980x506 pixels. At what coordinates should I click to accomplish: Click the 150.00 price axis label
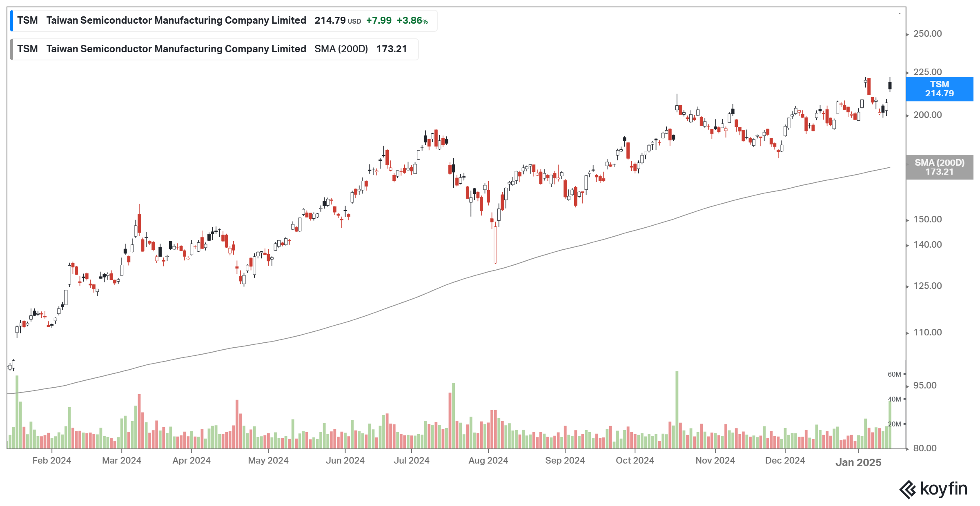pyautogui.click(x=927, y=220)
